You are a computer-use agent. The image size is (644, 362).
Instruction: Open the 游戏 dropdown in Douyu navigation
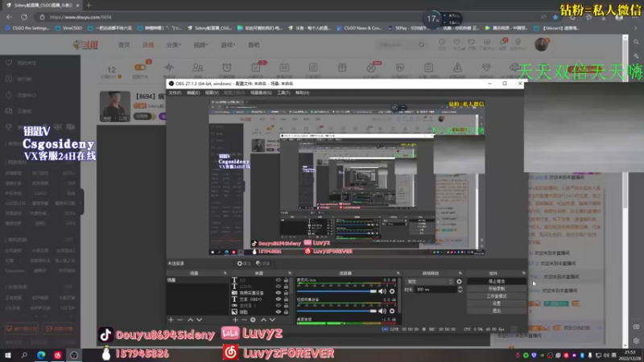228,45
